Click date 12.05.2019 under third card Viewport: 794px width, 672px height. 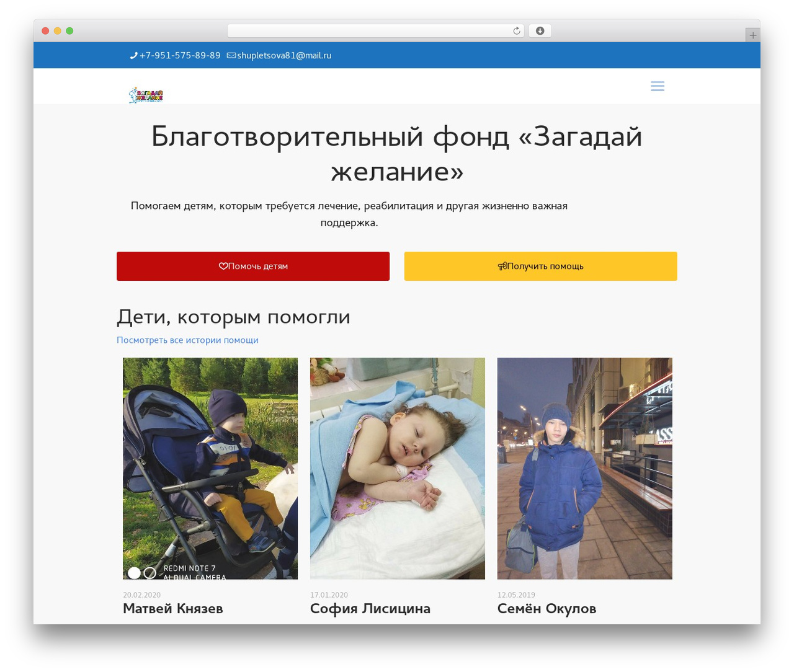(516, 595)
